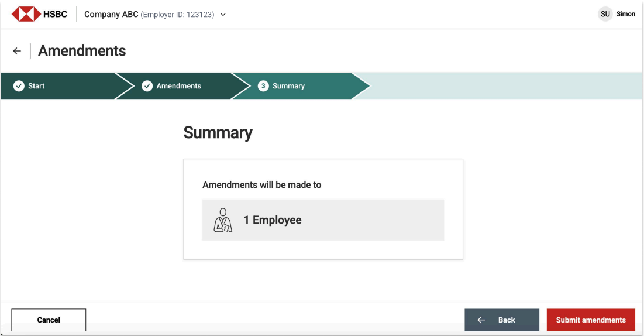Click the Back button
The width and height of the screenshot is (644, 336).
tap(502, 320)
